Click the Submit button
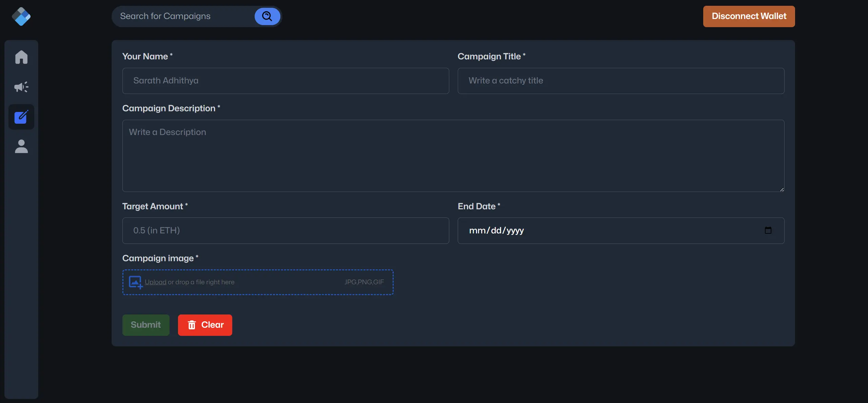The image size is (868, 403). 145,325
